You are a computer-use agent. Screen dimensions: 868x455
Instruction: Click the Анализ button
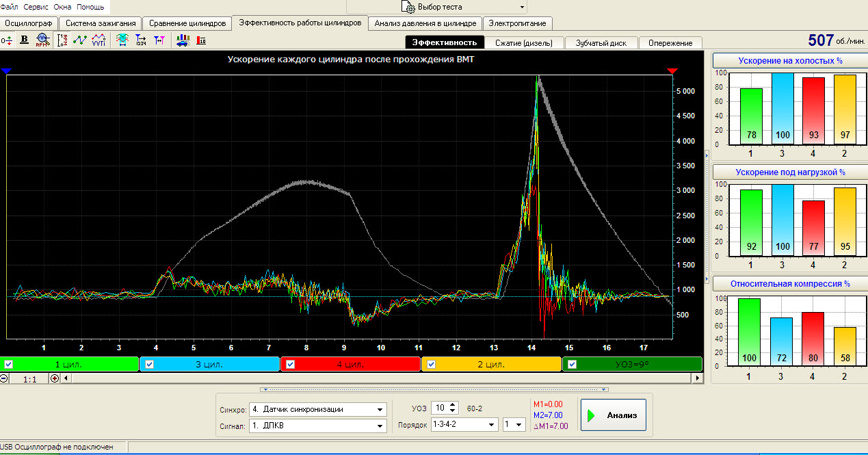614,415
